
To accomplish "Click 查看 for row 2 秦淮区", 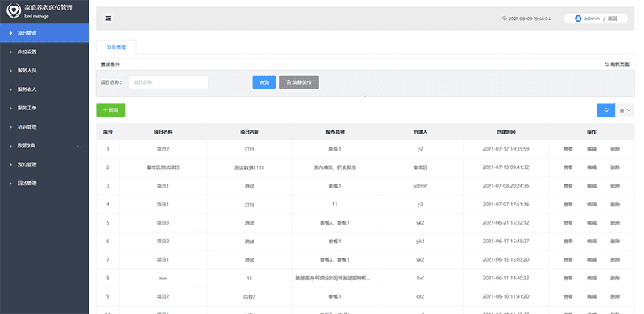I will [568, 167].
